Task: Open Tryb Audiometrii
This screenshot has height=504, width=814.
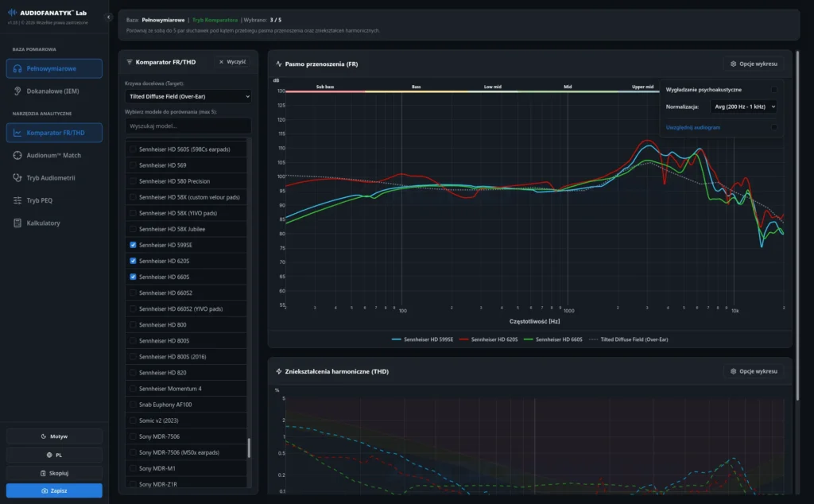Action: pyautogui.click(x=54, y=177)
